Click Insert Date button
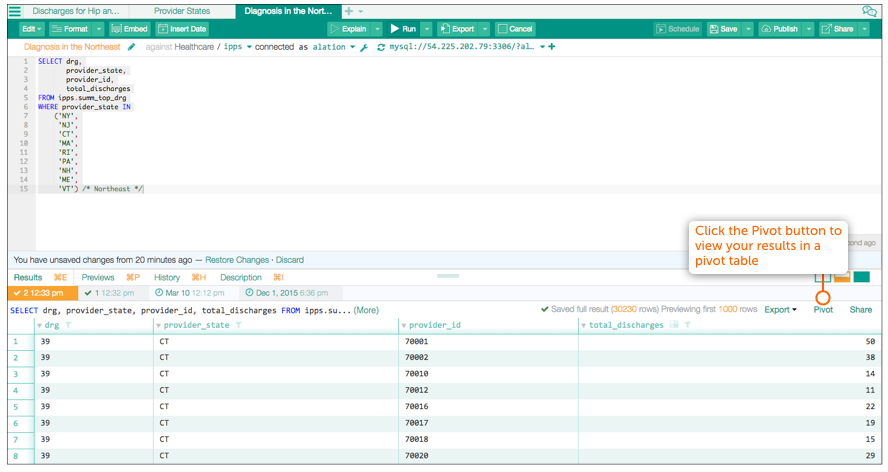 (x=182, y=29)
